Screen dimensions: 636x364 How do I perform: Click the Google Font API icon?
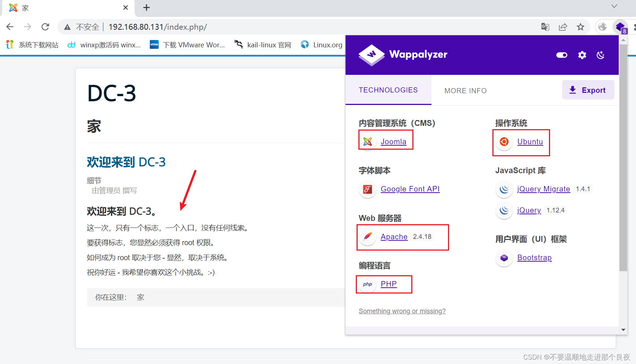coord(368,189)
